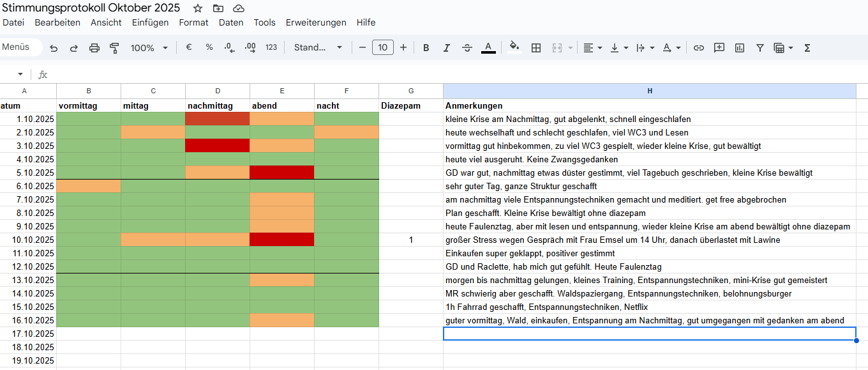The width and height of the screenshot is (868, 370).
Task: Open the 100% zoom dropdown
Action: (149, 48)
